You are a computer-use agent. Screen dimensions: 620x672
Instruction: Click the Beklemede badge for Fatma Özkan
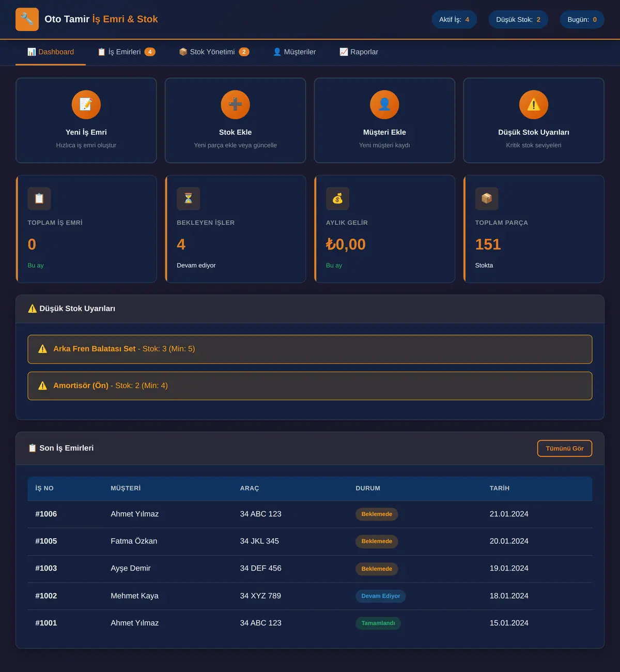click(x=377, y=542)
